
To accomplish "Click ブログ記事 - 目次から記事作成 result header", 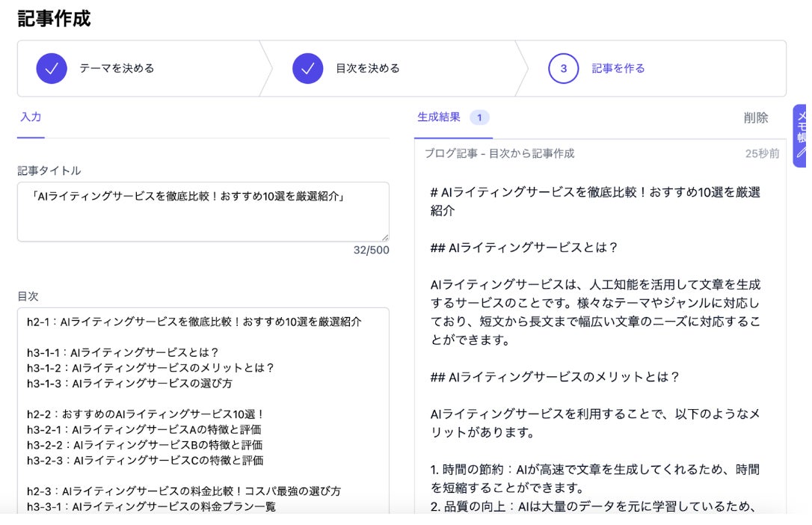I will click(499, 154).
